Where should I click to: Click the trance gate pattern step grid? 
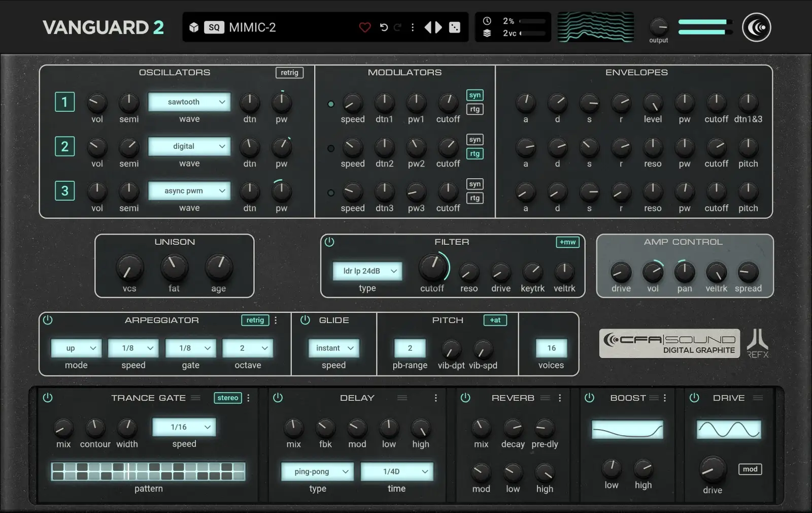tap(148, 471)
